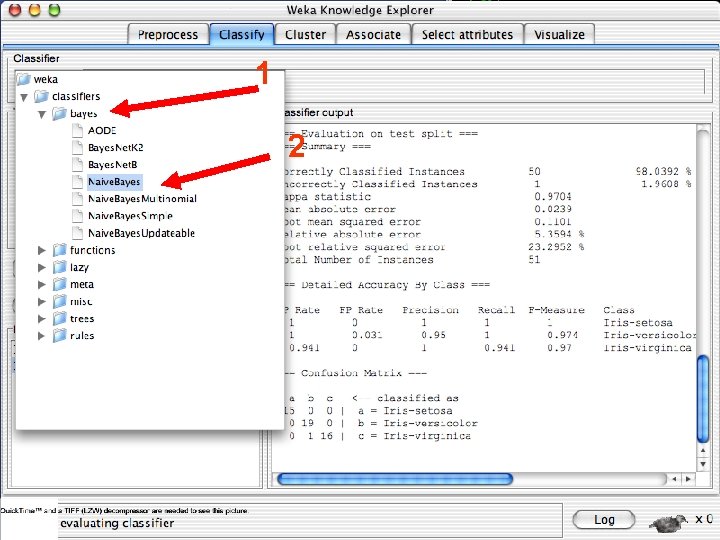Click the '0.9704' kappa statistic value

click(x=553, y=197)
